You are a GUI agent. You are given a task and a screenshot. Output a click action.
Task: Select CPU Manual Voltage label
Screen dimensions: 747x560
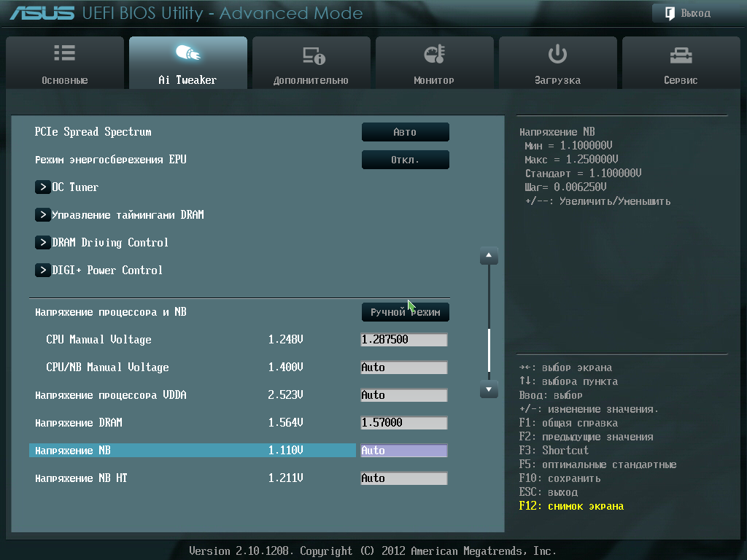98,340
